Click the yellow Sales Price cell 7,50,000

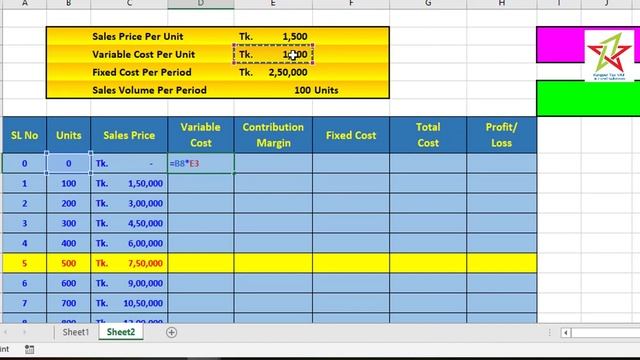[x=129, y=263]
